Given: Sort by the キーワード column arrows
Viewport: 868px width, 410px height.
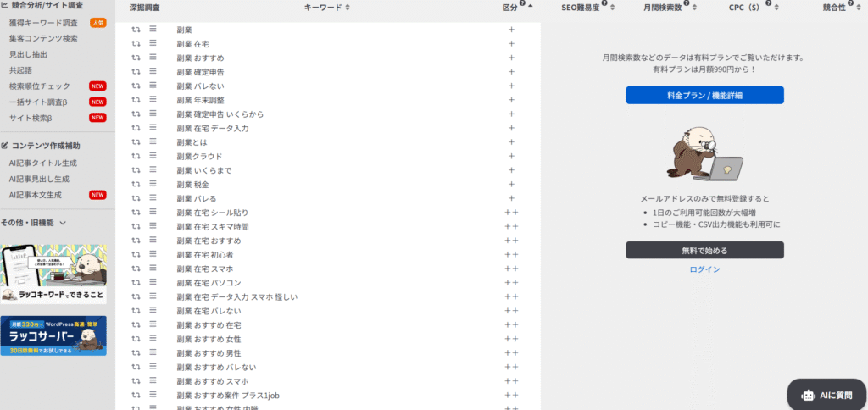Looking at the screenshot, I should (x=348, y=8).
